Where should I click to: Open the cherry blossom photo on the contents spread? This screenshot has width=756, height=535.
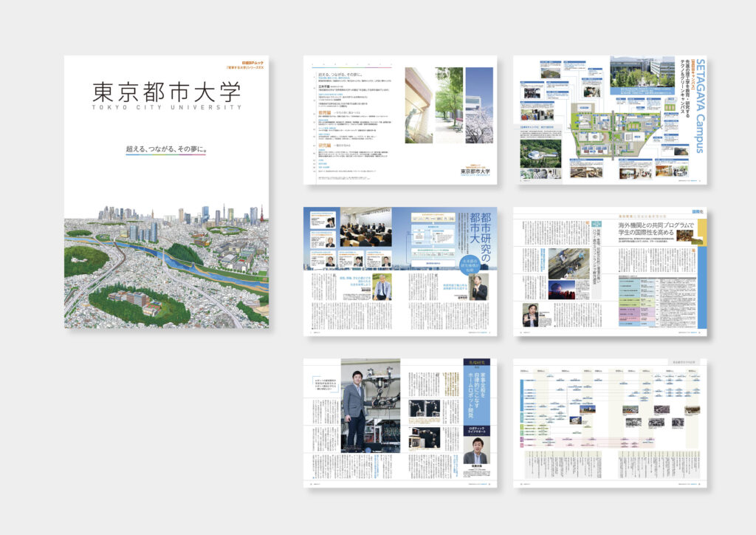tap(479, 105)
